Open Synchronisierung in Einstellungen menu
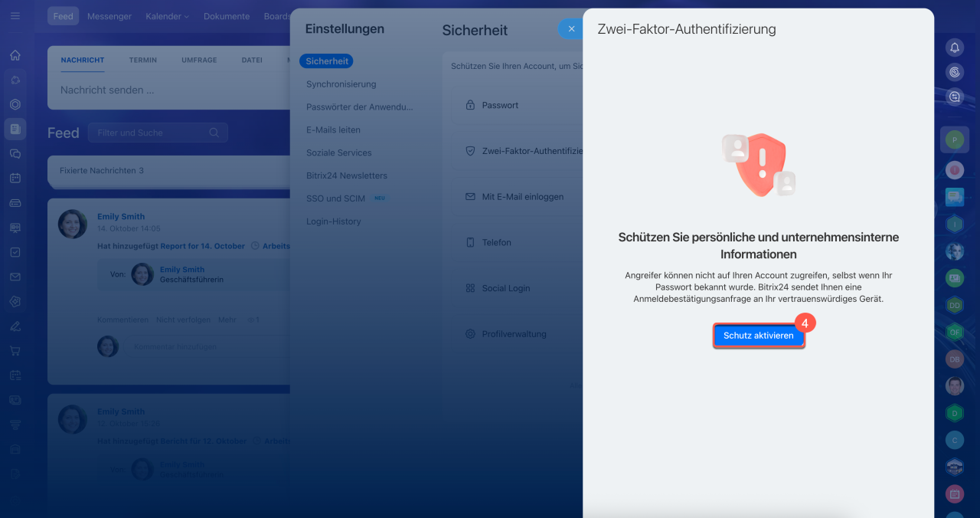Image resolution: width=980 pixels, height=518 pixels. (x=341, y=84)
